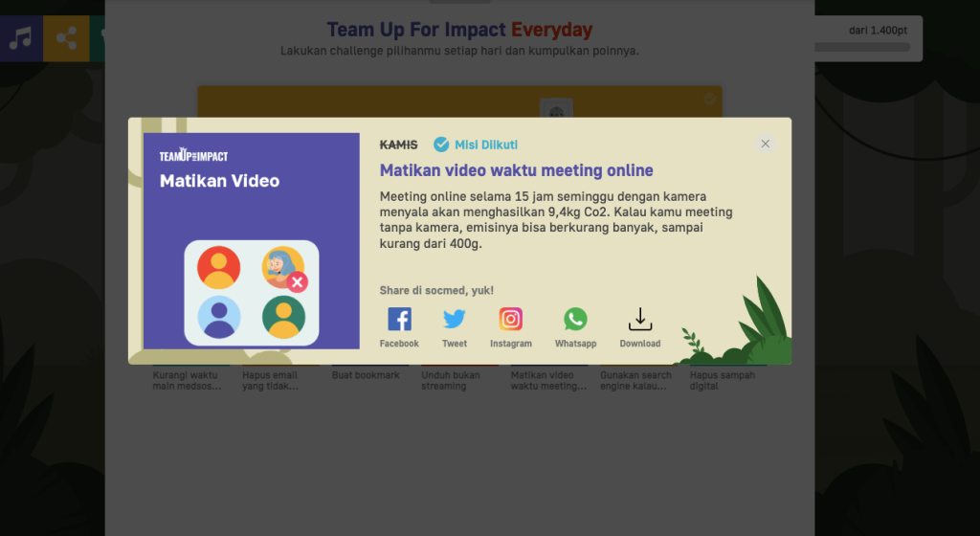
Task: Share the mission on Facebook
Action: point(399,320)
